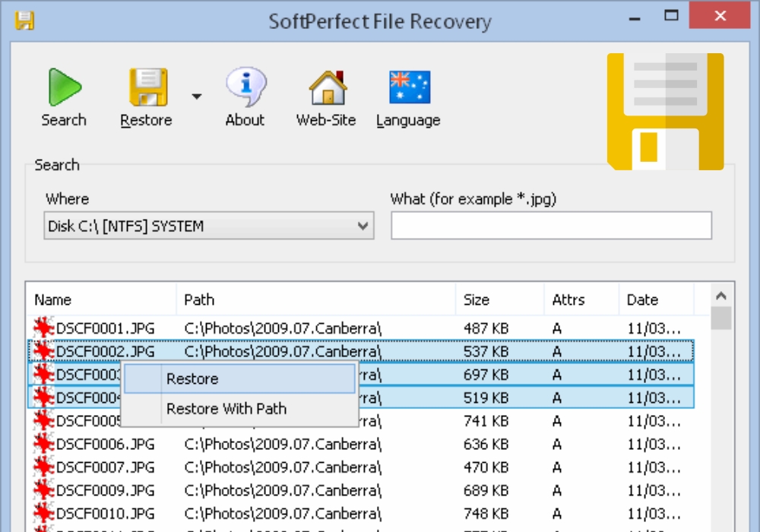This screenshot has width=760, height=532.
Task: Click the deleted-file icon of DSCF0006.JPG
Action: (43, 443)
